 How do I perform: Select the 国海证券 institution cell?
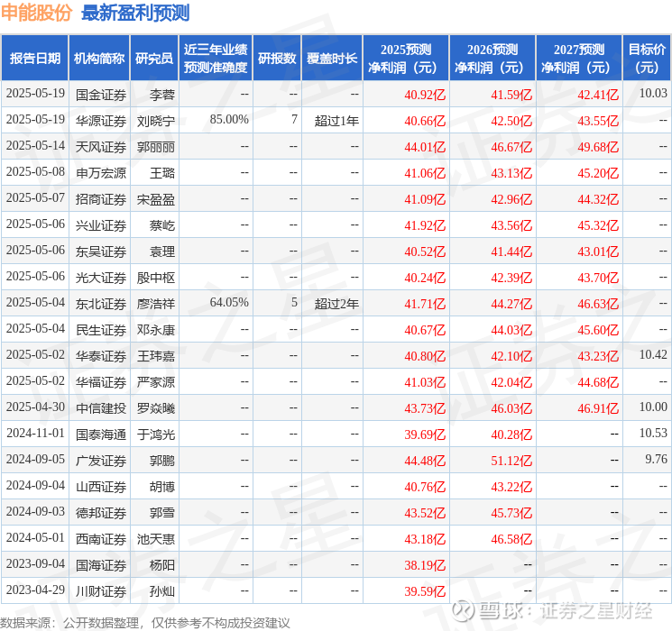[101, 565]
